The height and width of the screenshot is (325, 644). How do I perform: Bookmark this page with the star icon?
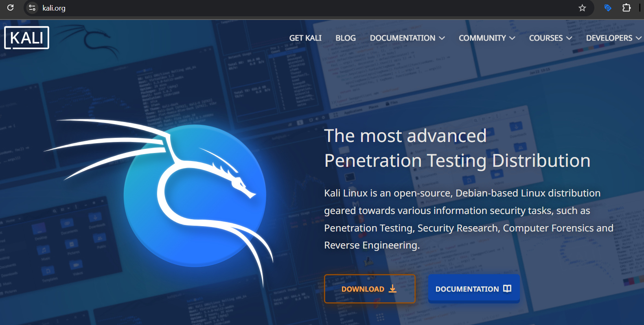coord(582,8)
